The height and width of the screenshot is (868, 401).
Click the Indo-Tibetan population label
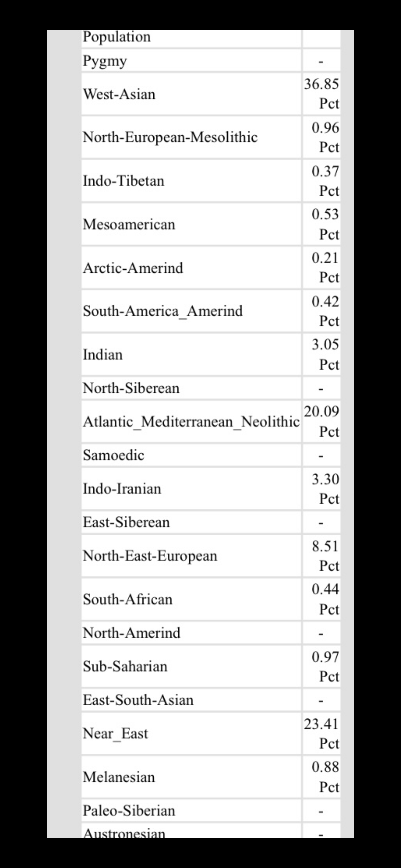[124, 181]
